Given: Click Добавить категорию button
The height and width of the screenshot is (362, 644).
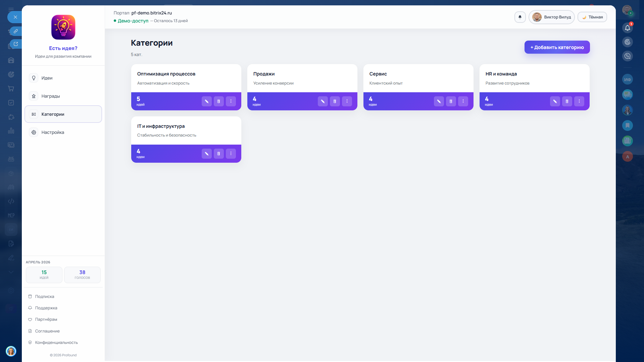Looking at the screenshot, I should pos(557,47).
